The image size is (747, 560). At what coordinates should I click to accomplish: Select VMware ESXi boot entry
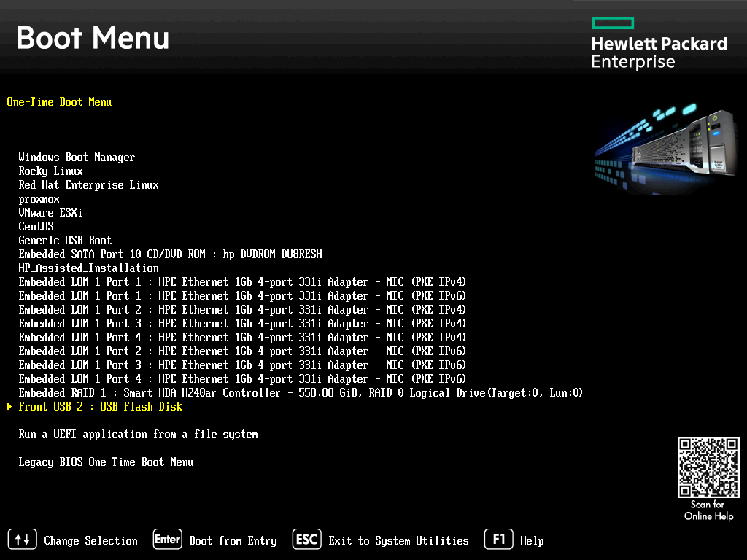[x=50, y=212]
